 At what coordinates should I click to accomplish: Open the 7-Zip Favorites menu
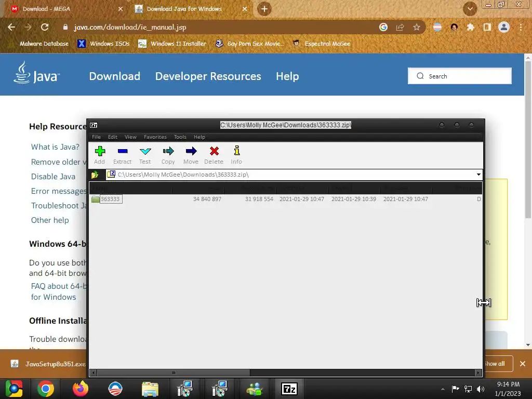pyautogui.click(x=155, y=137)
